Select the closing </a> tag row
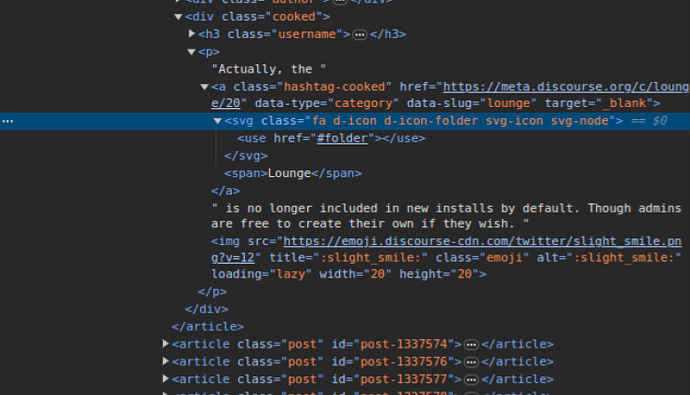Image resolution: width=690 pixels, height=395 pixels. (x=225, y=191)
